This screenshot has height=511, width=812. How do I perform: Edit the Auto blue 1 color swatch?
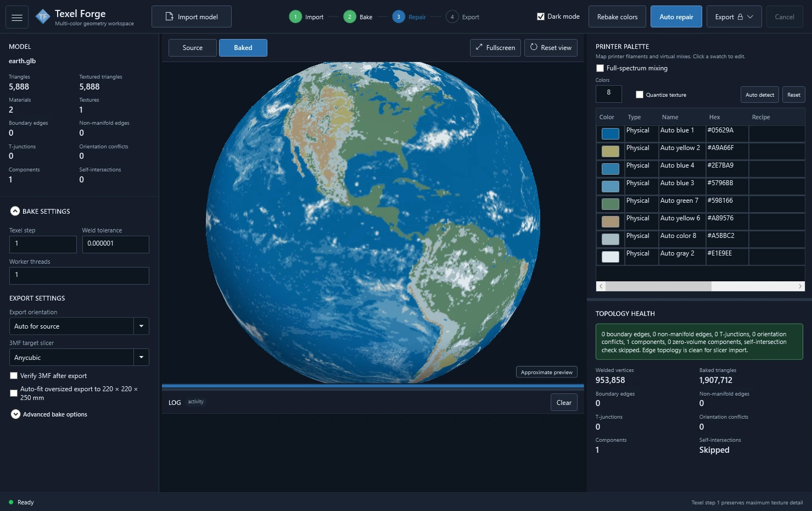click(611, 134)
